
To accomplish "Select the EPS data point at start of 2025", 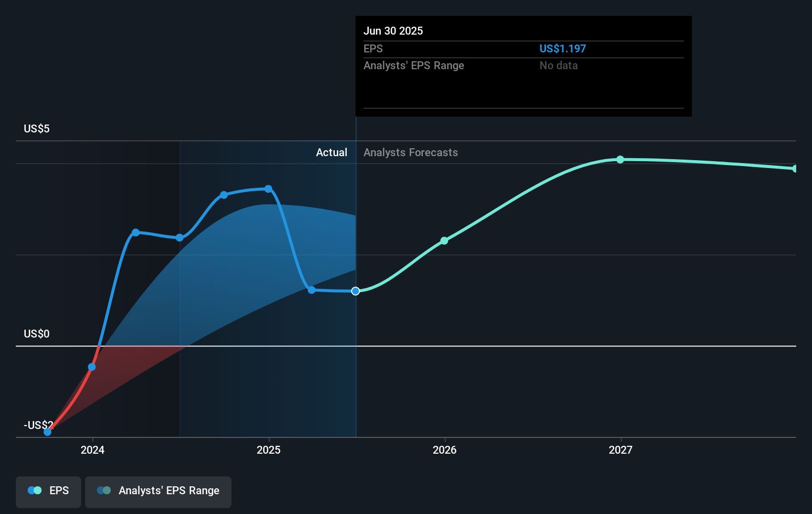I will pyautogui.click(x=268, y=189).
